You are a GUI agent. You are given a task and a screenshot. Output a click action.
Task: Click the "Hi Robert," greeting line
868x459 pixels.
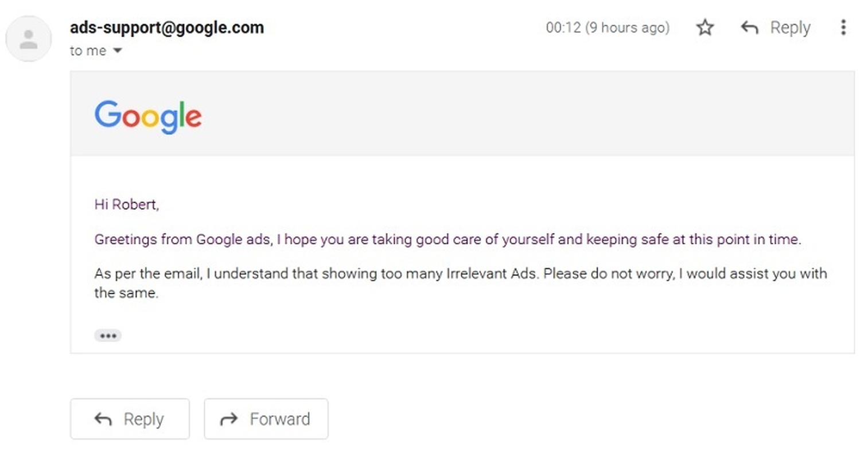127,205
